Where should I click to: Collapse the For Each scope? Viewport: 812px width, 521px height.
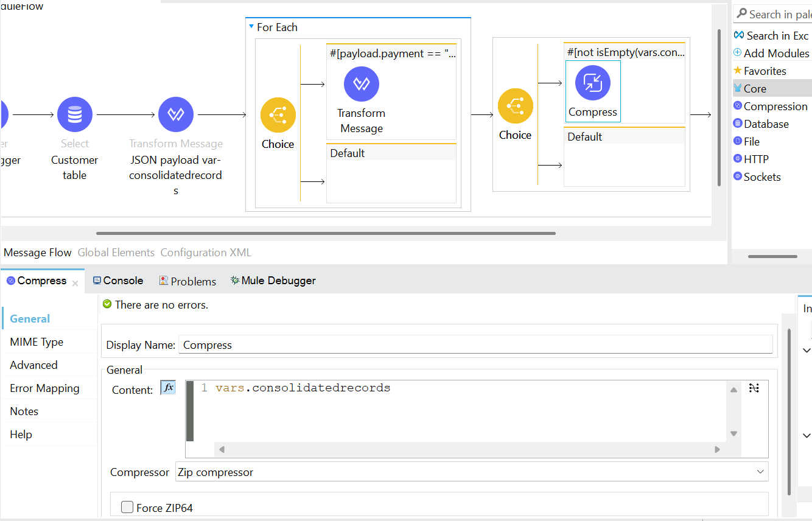[251, 27]
